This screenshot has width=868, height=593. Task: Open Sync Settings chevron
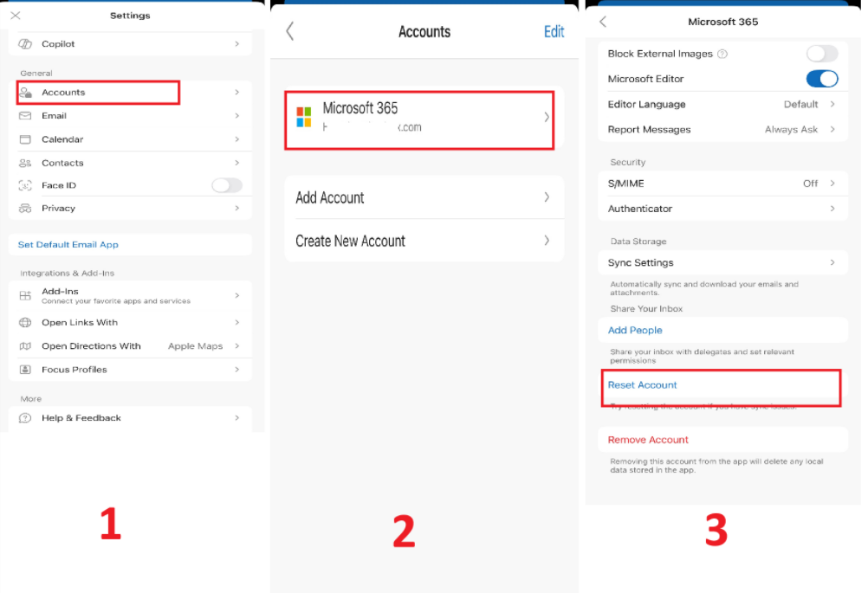click(x=832, y=262)
